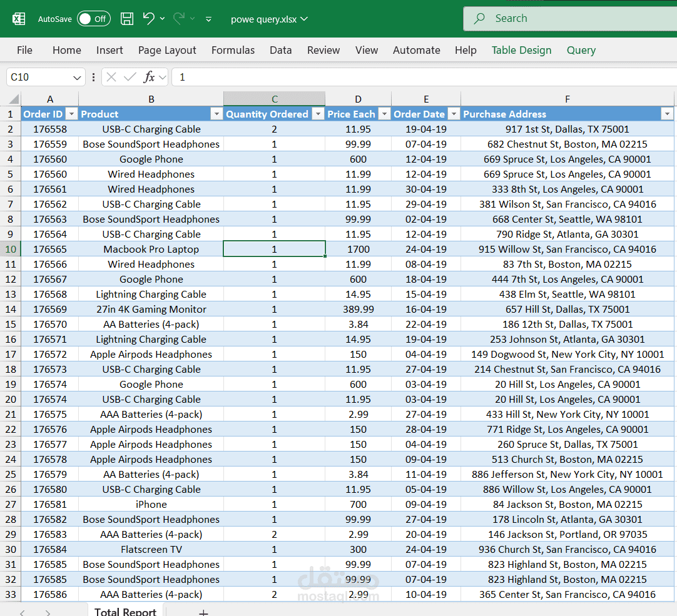Switch to the Table Design tab
The image size is (677, 616).
click(522, 50)
